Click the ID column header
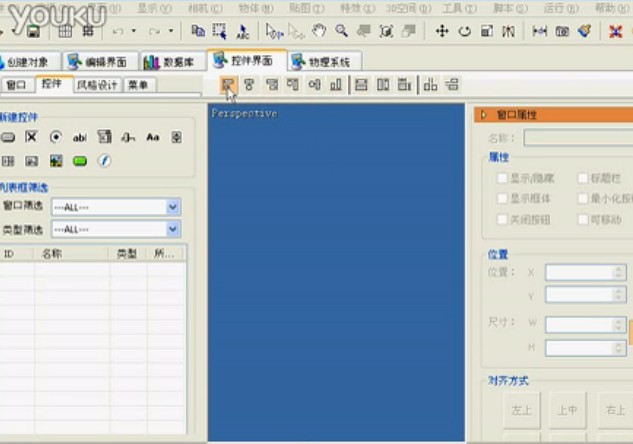Image resolution: width=633 pixels, height=444 pixels. coord(16,254)
